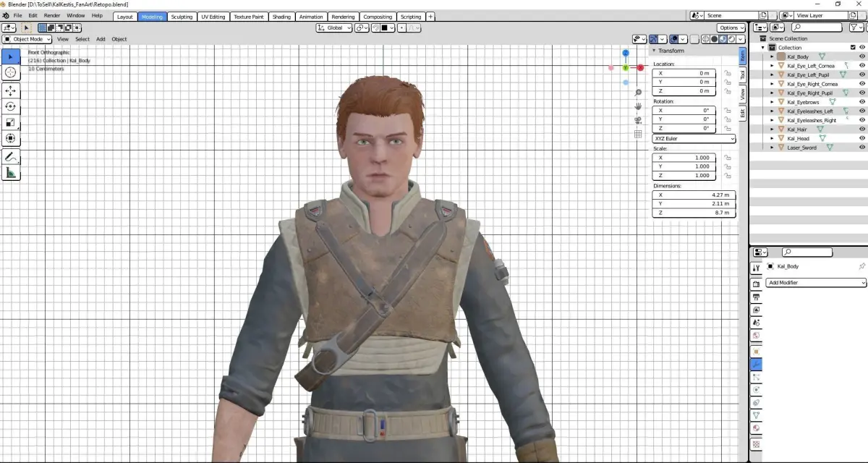The width and height of the screenshot is (868, 463).
Task: Choose the Move tool
Action: pyautogui.click(x=10, y=90)
